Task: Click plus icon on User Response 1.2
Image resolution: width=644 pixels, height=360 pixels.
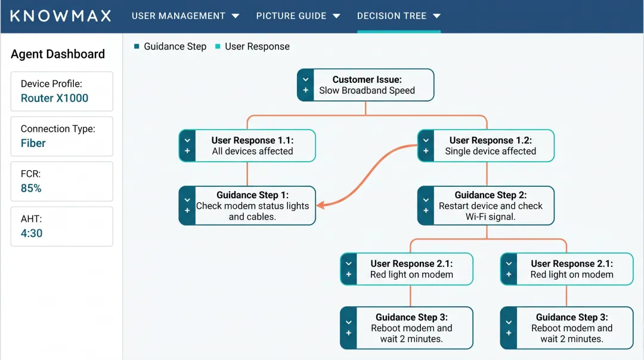Action: coord(426,151)
